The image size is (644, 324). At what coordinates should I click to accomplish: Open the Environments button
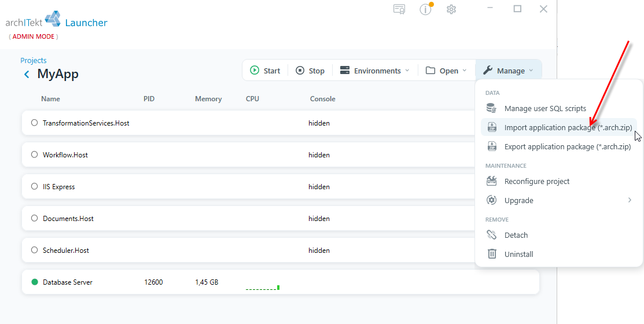coord(374,71)
